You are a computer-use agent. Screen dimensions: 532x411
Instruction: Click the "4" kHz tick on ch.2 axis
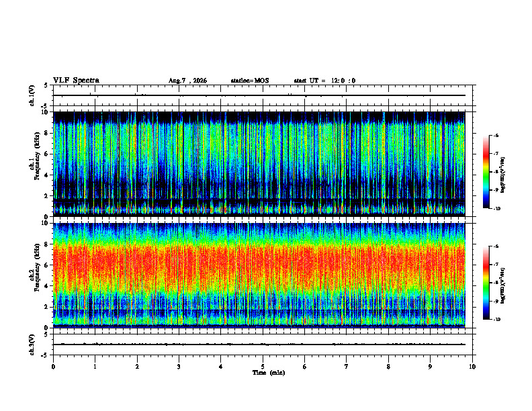click(46, 286)
